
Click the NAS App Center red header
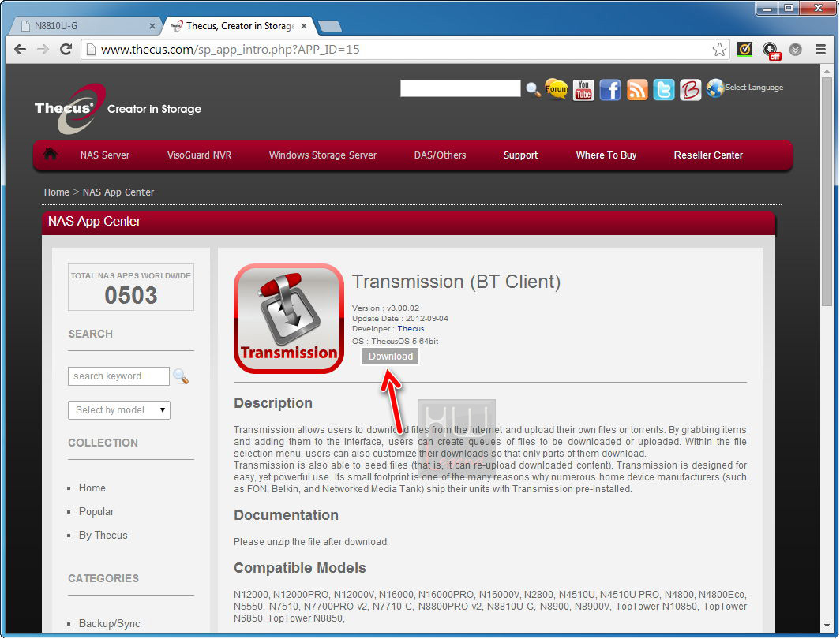tap(408, 222)
